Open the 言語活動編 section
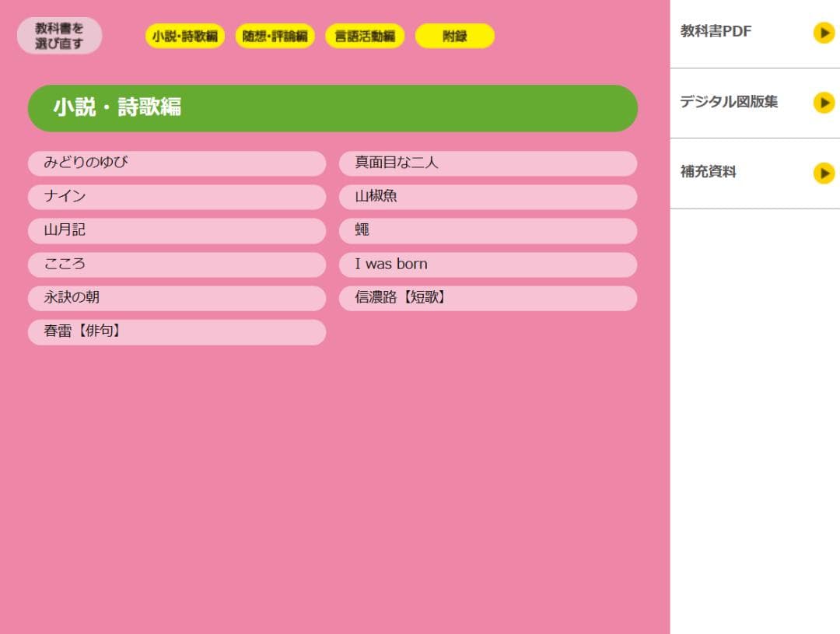Screen dimensions: 840x634 pyautogui.click(x=366, y=35)
